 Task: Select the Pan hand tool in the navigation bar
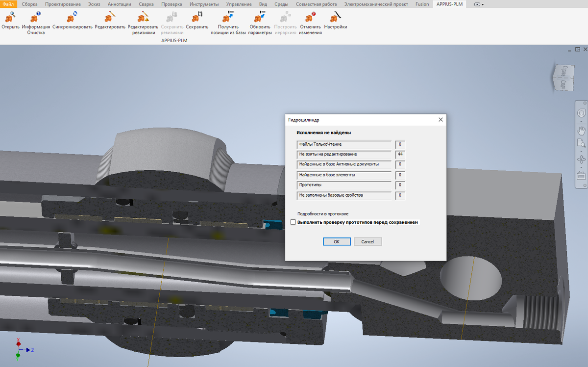tap(582, 130)
